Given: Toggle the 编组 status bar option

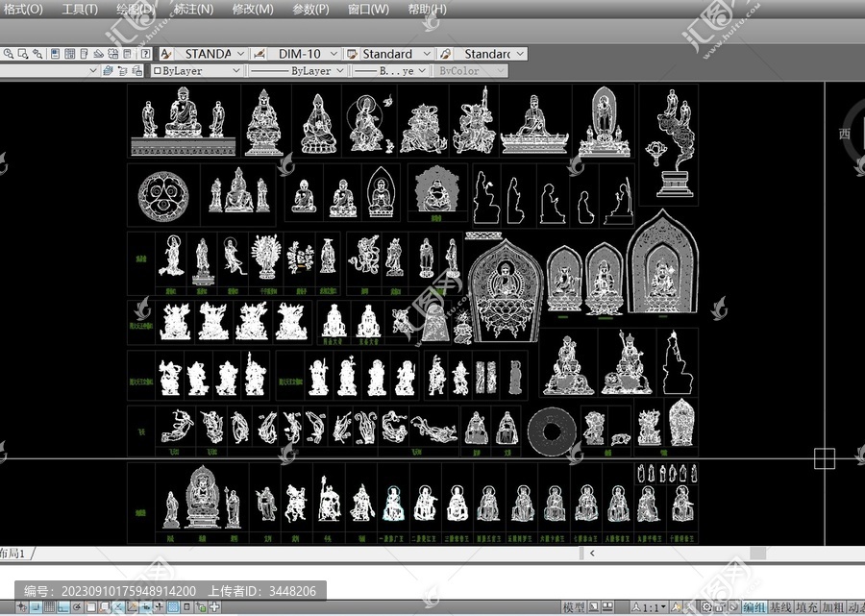Looking at the screenshot, I should coord(754,607).
